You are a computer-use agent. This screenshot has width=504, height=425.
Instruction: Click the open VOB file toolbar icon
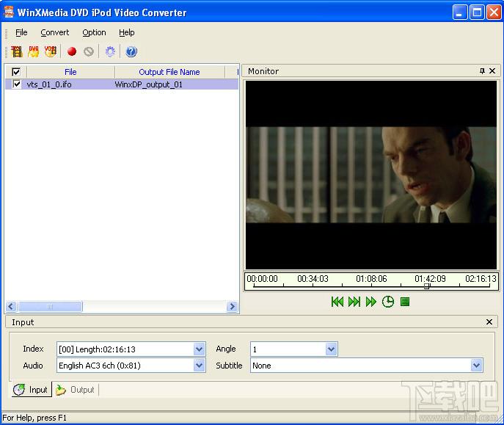50,51
